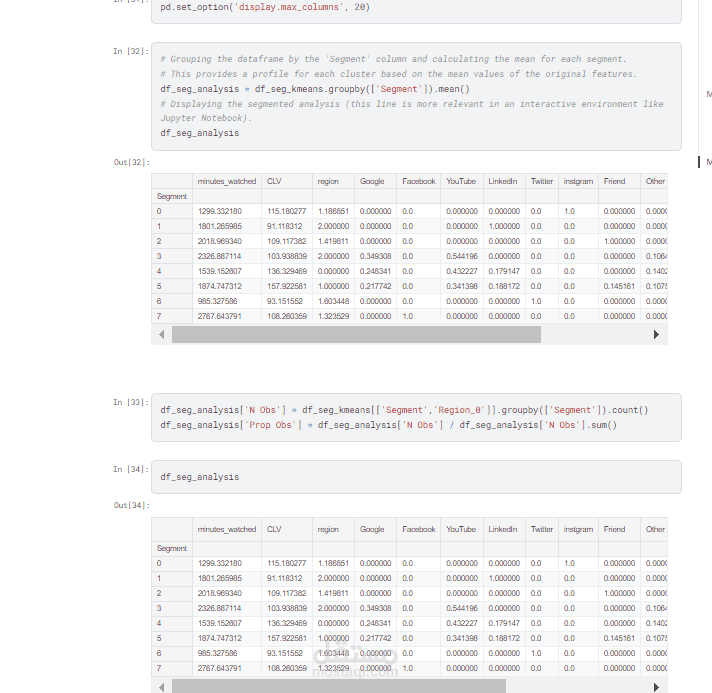
Task: Click left scroll arrow of Out[32] table
Action: pos(162,335)
